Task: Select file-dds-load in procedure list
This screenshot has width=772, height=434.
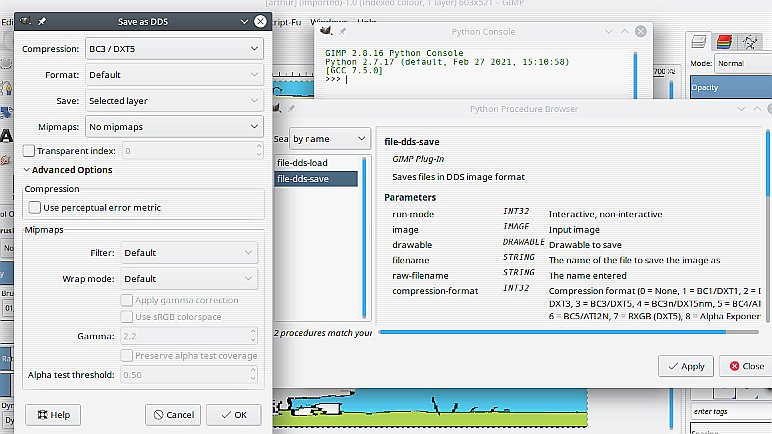Action: 304,162
